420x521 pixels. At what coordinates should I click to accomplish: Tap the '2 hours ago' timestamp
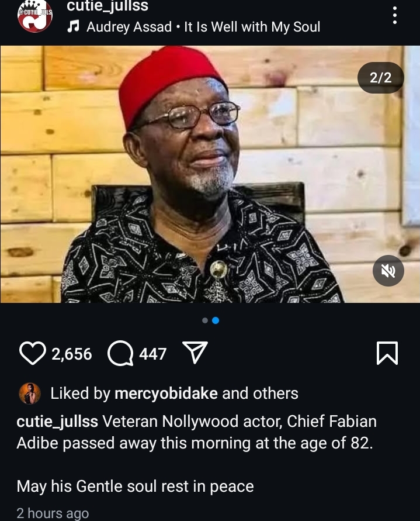tap(53, 513)
